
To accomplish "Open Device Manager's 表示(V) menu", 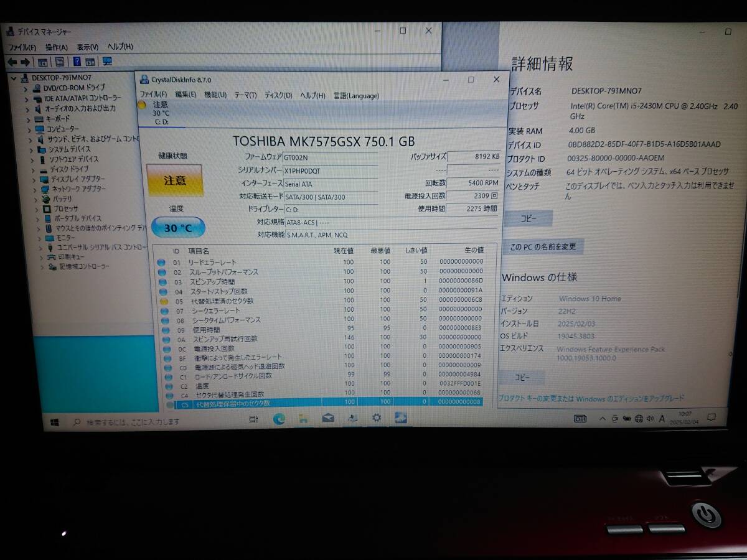I will click(87, 47).
